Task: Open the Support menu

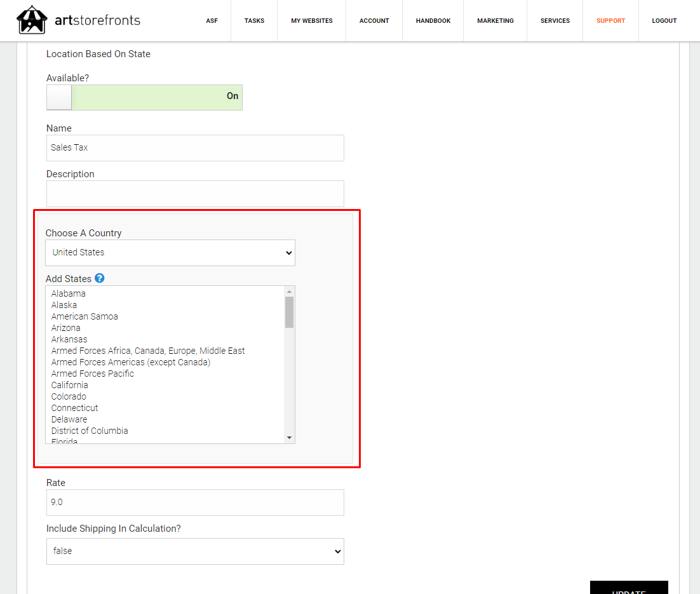Action: point(610,20)
